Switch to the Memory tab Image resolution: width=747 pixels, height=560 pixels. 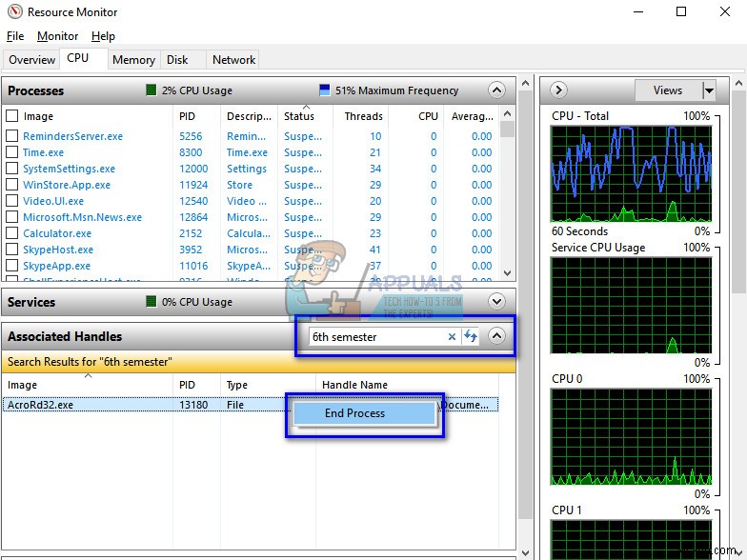pos(133,59)
